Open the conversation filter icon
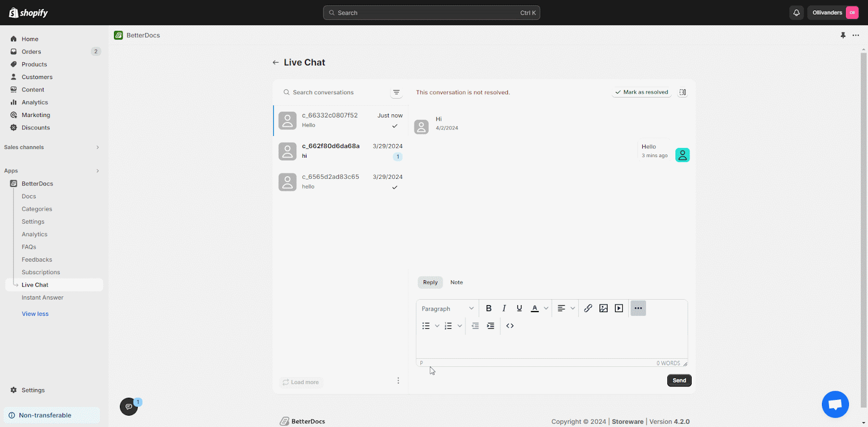 [397, 93]
